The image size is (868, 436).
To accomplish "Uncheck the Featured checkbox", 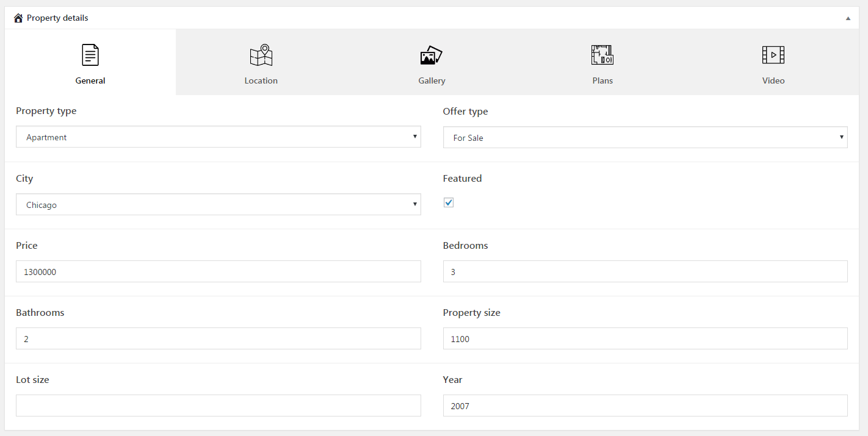I will (449, 202).
